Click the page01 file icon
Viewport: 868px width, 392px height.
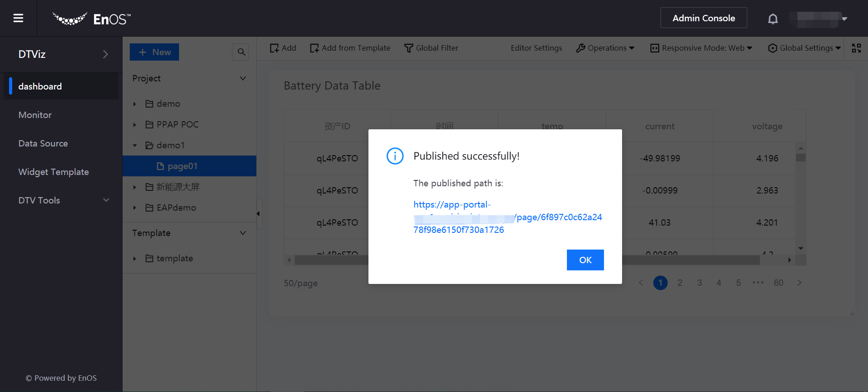(x=160, y=166)
